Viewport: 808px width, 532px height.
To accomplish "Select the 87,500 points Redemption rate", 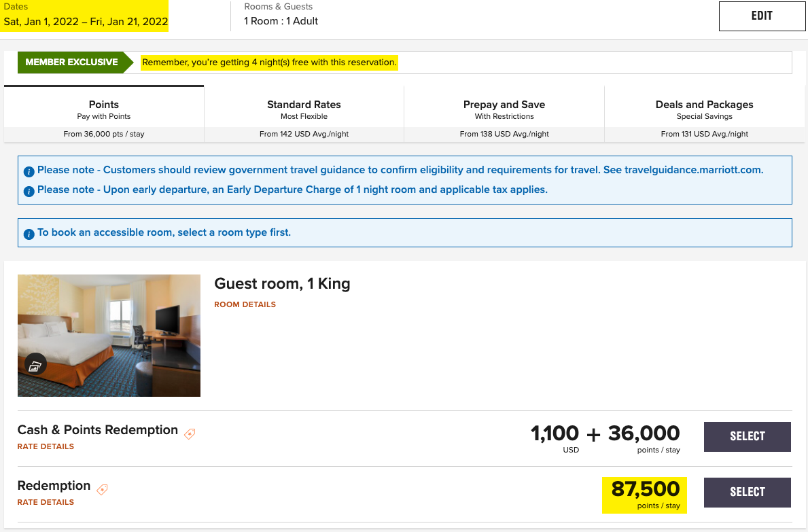I will pyautogui.click(x=747, y=493).
